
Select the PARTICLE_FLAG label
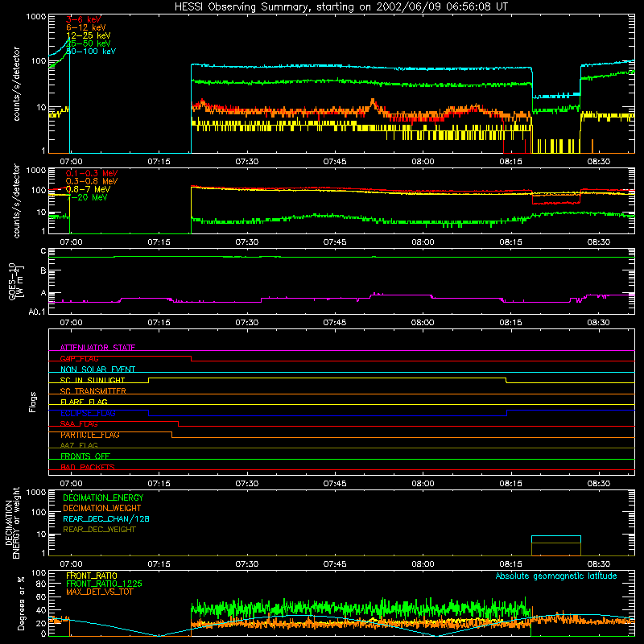click(90, 435)
